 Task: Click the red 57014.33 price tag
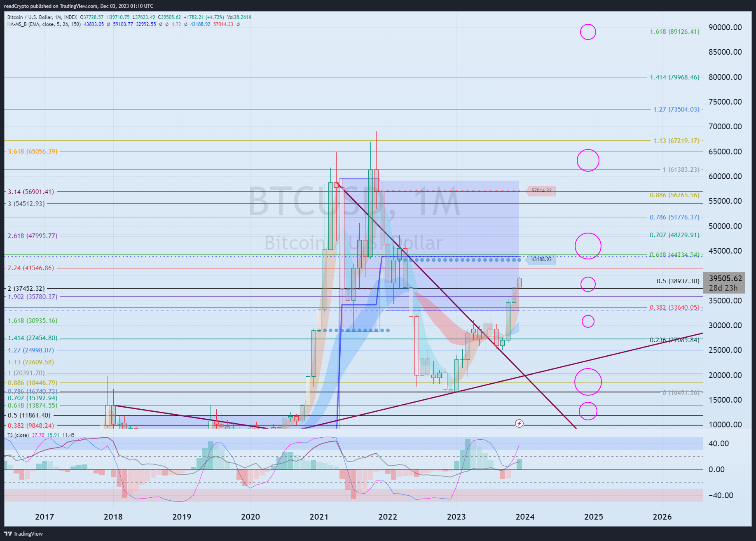541,191
